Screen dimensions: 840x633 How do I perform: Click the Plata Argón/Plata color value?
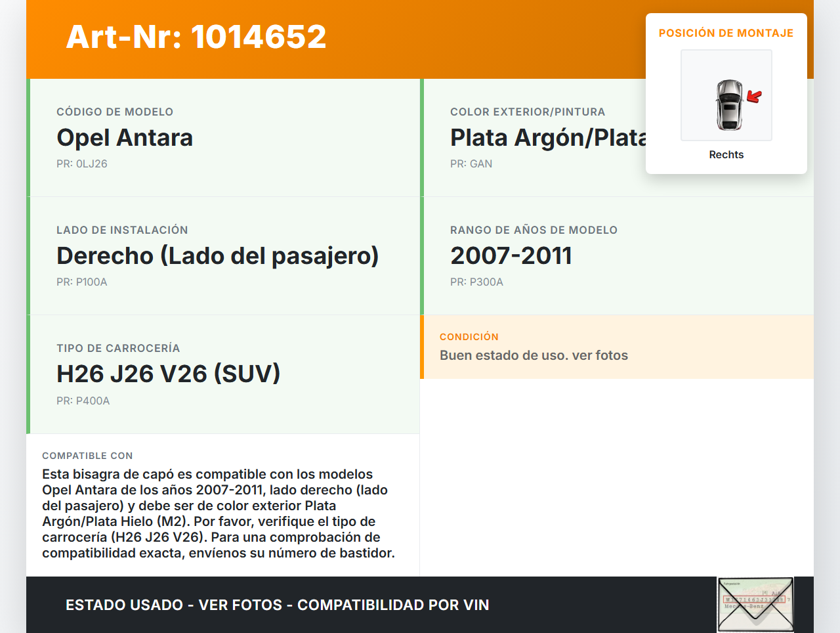(x=548, y=138)
